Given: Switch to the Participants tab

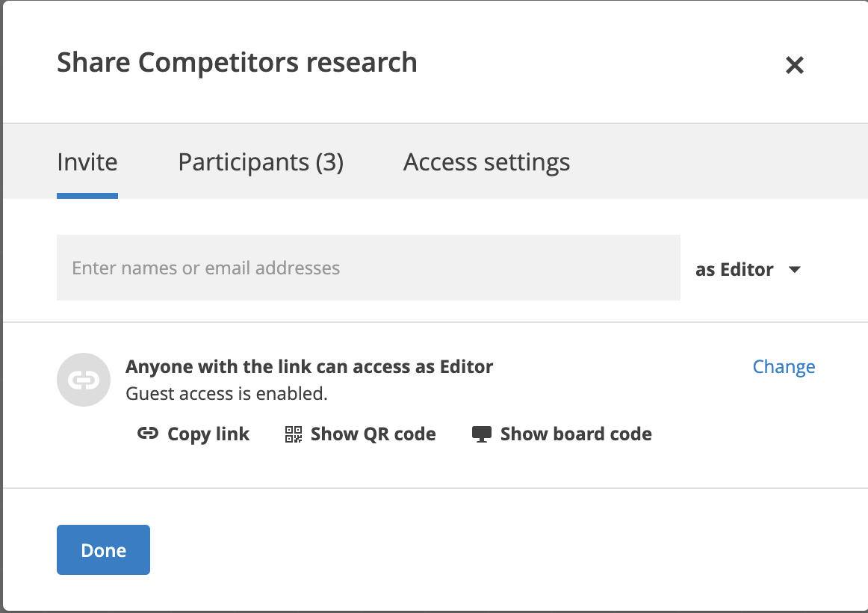Looking at the screenshot, I should point(260,161).
